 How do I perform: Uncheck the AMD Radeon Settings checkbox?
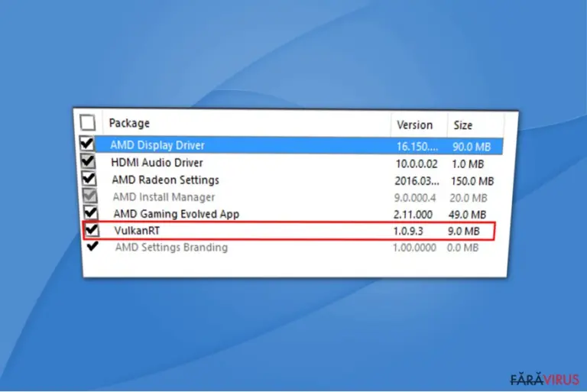click(89, 179)
